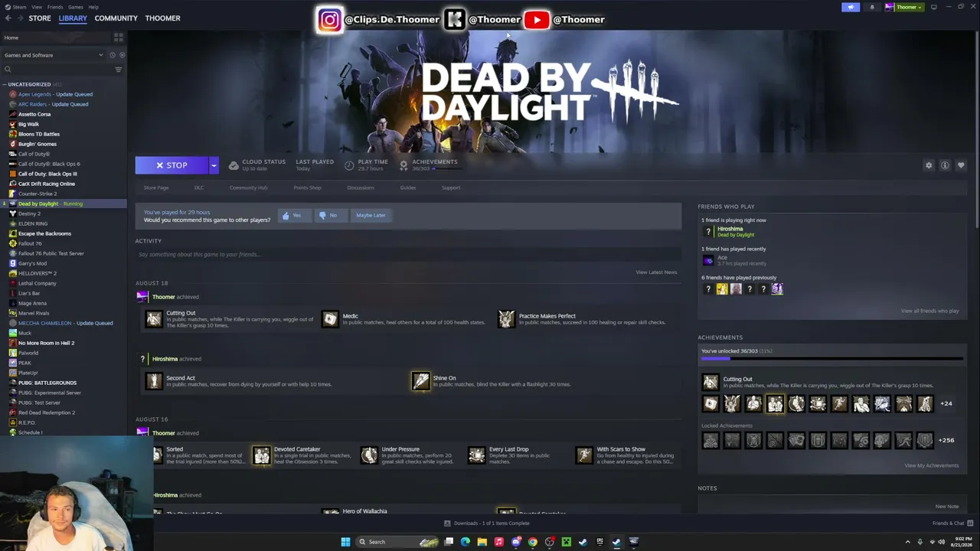Switch library to grid view icon
Screen dimensions: 980x551
[x=118, y=37]
